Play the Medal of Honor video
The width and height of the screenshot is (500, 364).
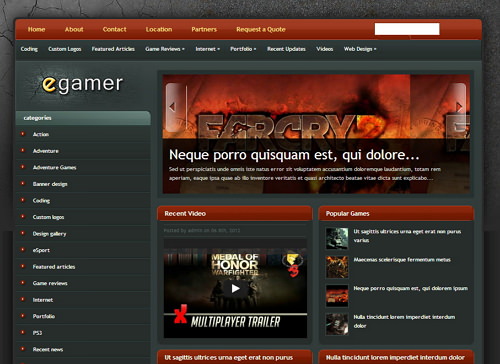point(235,288)
